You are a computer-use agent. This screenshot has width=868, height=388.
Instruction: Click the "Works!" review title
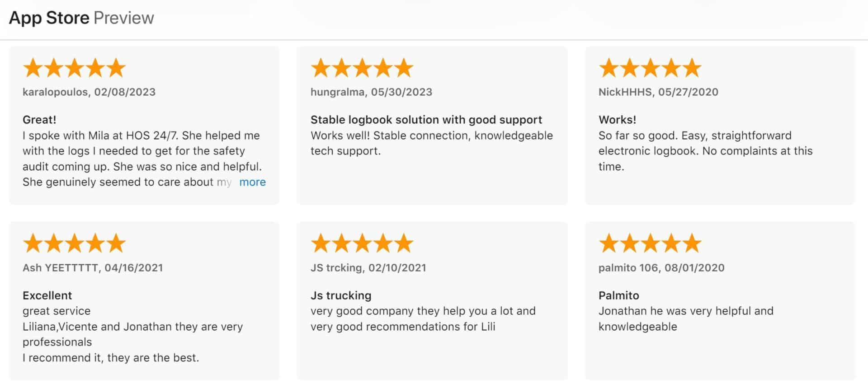click(x=617, y=120)
